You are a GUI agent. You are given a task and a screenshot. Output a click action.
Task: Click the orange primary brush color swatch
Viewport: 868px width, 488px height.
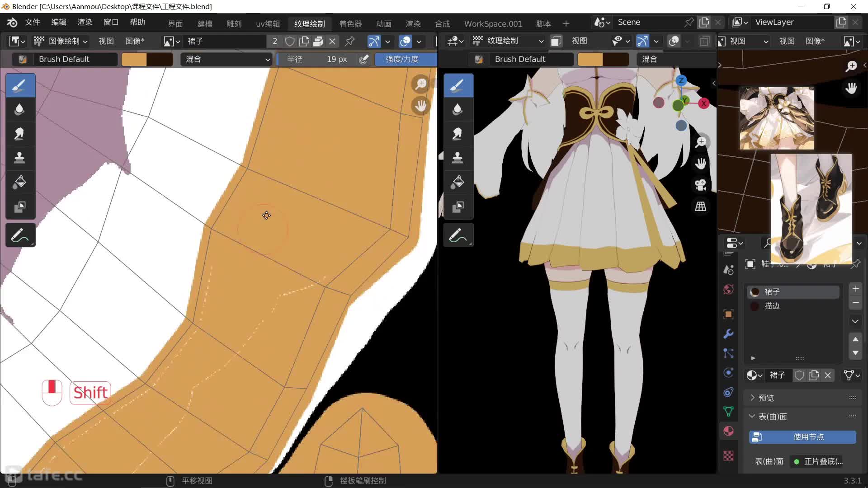coord(134,59)
